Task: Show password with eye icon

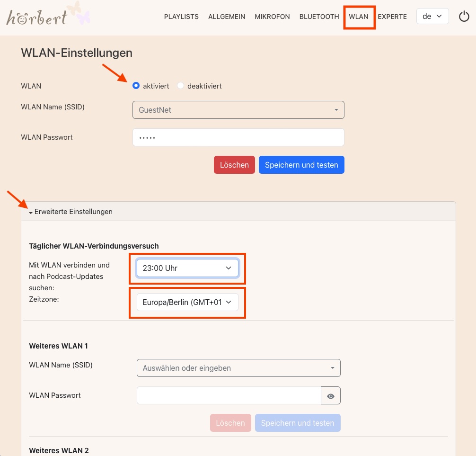Action: click(331, 396)
